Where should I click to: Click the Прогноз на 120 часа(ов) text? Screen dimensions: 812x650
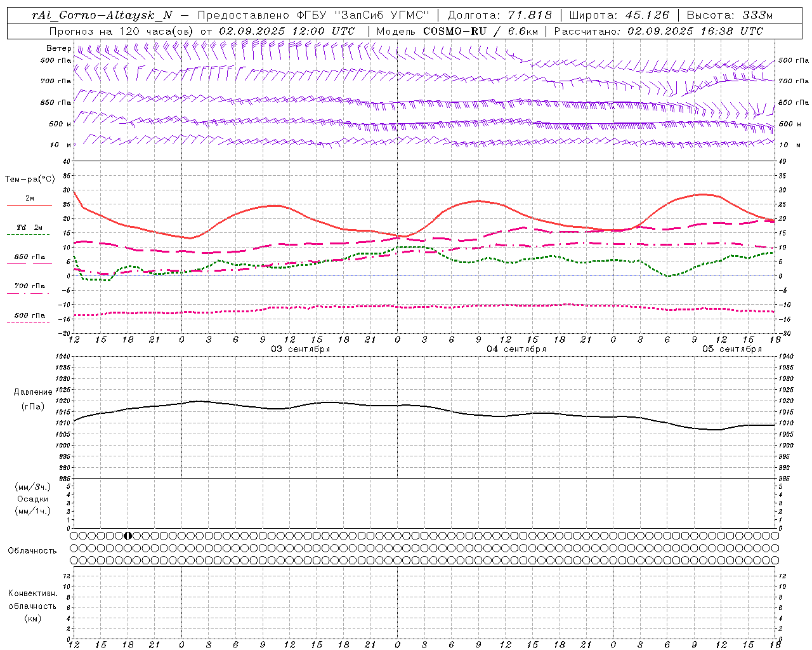(x=122, y=31)
